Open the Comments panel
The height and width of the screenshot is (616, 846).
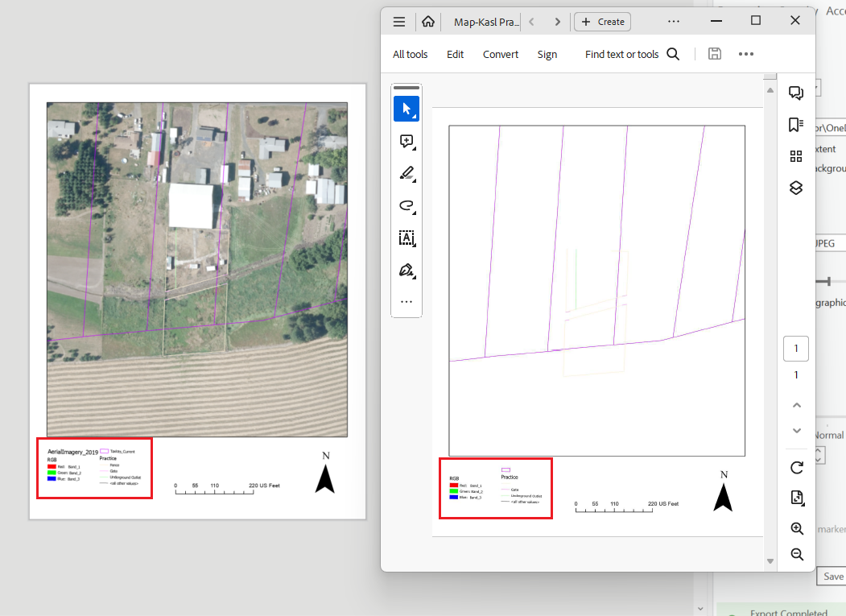point(796,92)
